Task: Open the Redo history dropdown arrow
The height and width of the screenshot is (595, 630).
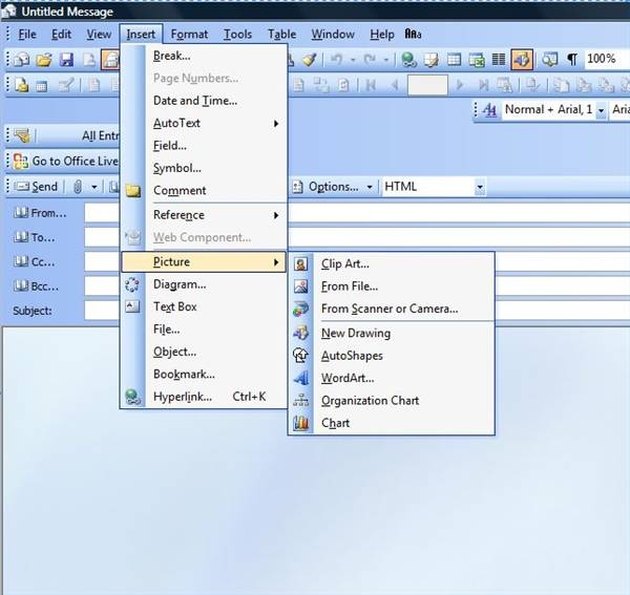Action: click(386, 60)
